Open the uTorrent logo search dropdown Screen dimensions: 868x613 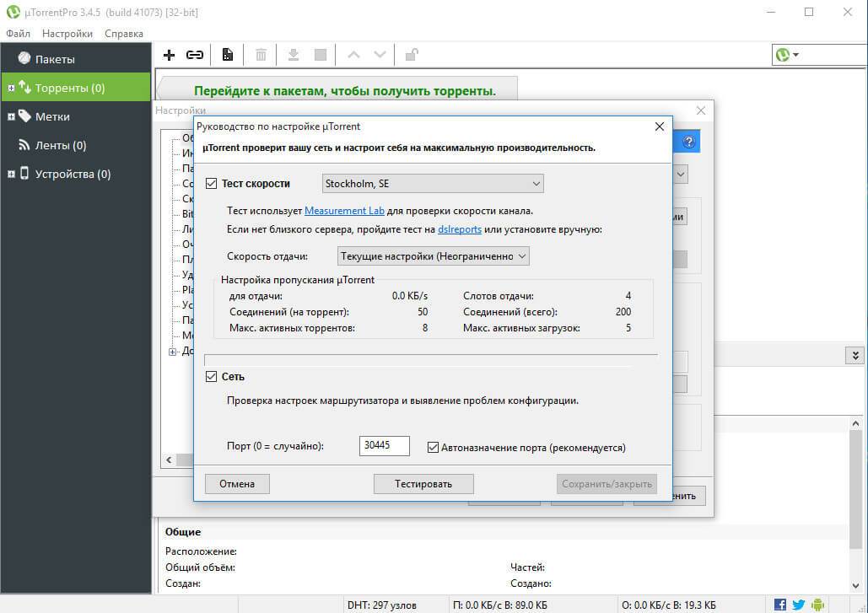pos(787,55)
